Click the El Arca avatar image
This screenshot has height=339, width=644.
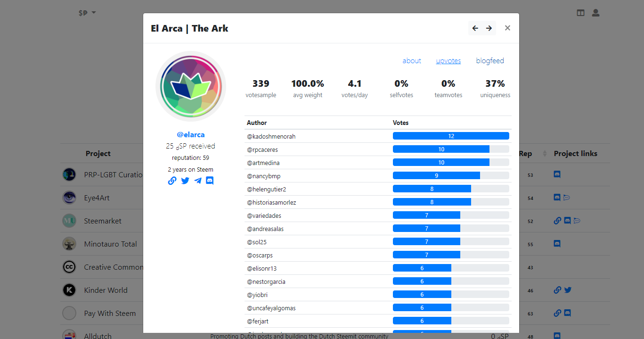(191, 86)
